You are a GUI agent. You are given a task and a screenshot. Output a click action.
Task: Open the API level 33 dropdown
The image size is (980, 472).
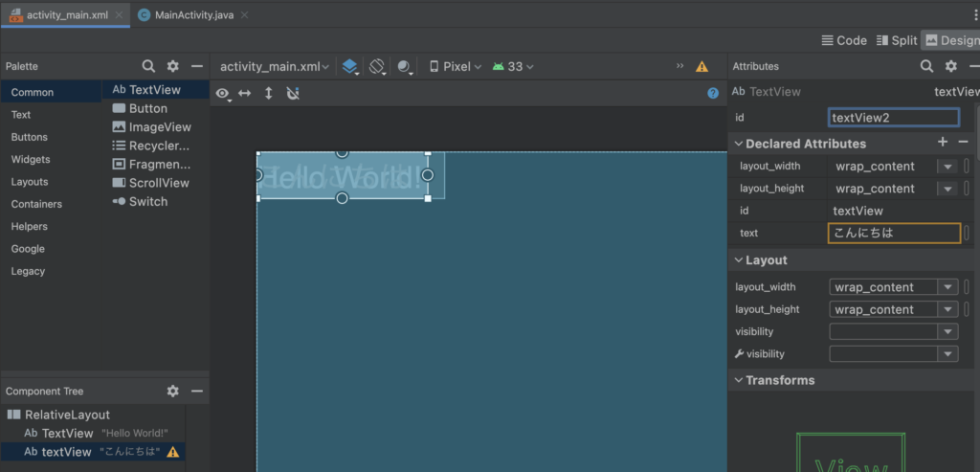pyautogui.click(x=513, y=66)
